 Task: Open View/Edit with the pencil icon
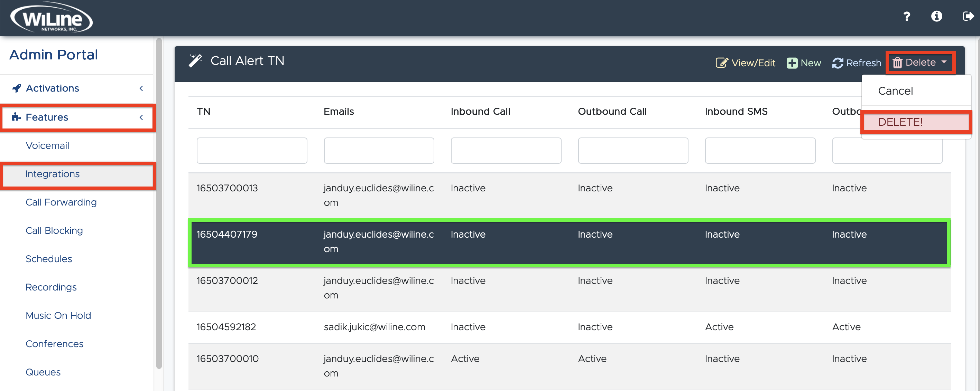(721, 63)
